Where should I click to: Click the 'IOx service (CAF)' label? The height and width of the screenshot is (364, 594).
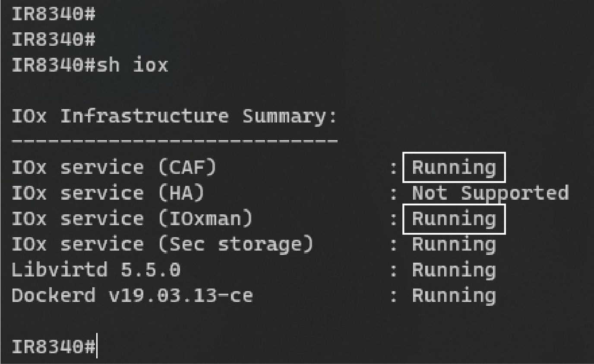[114, 168]
